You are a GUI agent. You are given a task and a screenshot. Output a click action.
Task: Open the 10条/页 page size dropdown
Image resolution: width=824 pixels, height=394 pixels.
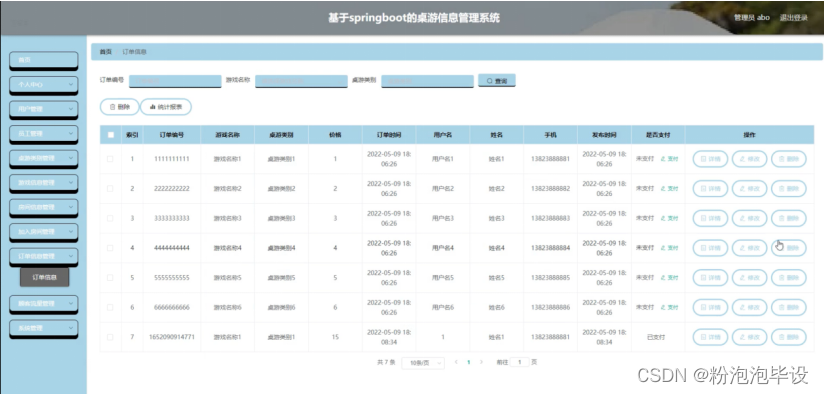pyautogui.click(x=423, y=362)
